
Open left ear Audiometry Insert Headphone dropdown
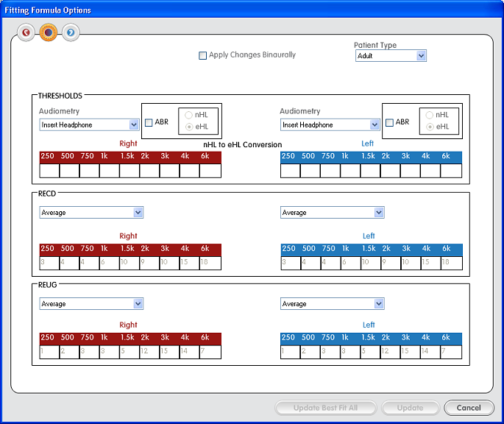pos(330,125)
